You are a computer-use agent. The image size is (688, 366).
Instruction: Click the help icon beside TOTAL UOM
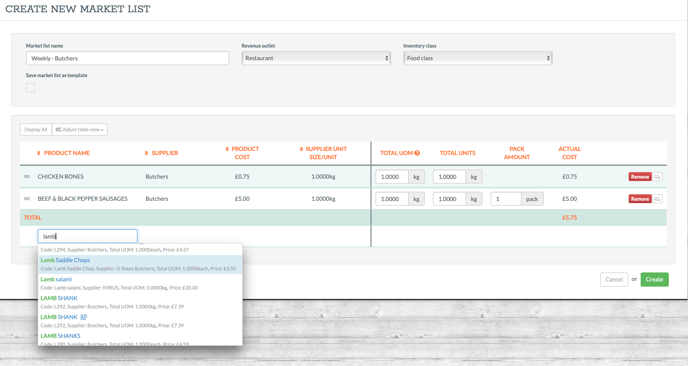[x=417, y=153]
